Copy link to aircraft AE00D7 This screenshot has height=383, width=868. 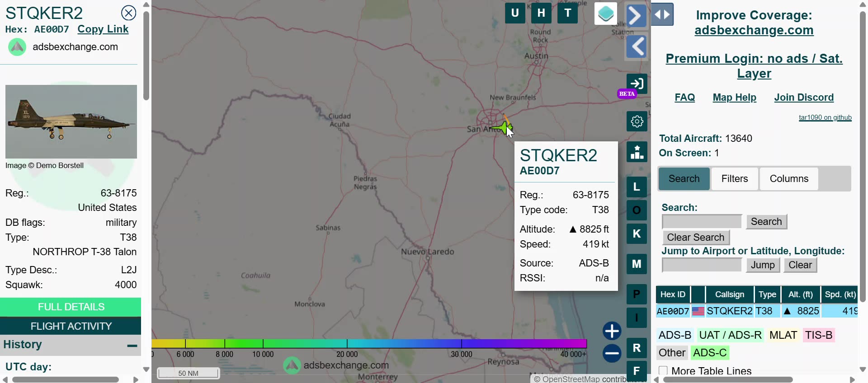click(103, 29)
